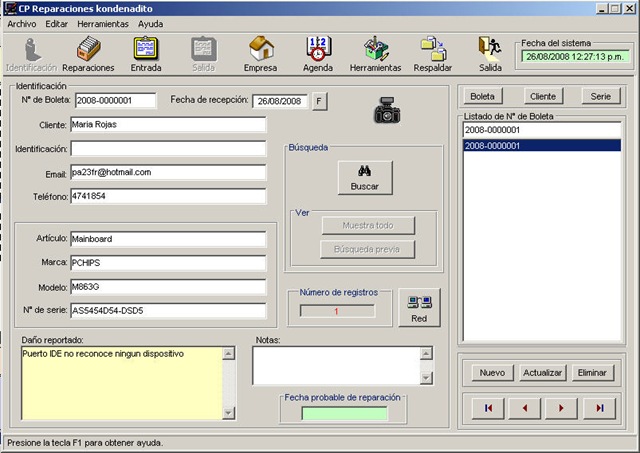Screen dimensions: 640x453
Task: Open the Editar menu
Action: tap(56, 24)
